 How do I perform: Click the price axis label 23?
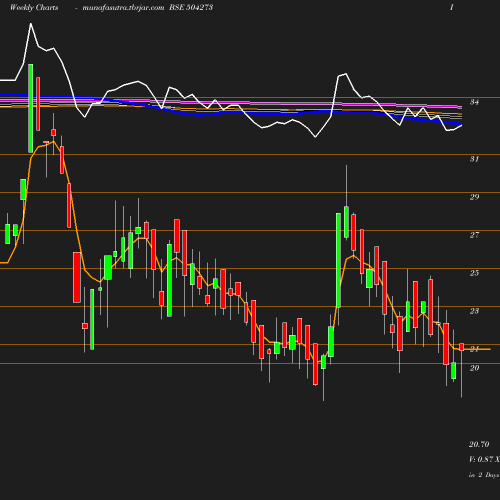[x=474, y=311]
